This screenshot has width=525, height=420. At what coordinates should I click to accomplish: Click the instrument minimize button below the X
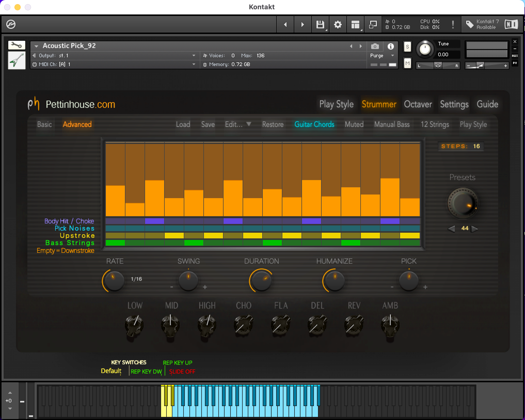(x=515, y=49)
